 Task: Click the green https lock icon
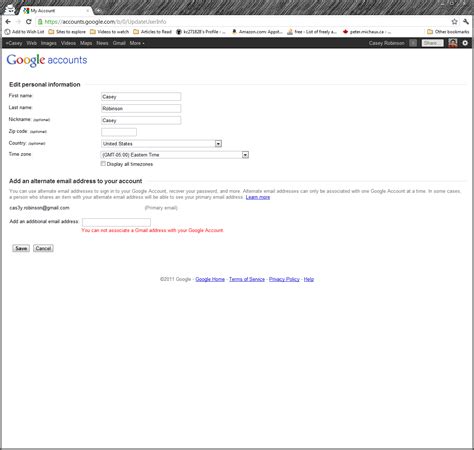pyautogui.click(x=40, y=22)
